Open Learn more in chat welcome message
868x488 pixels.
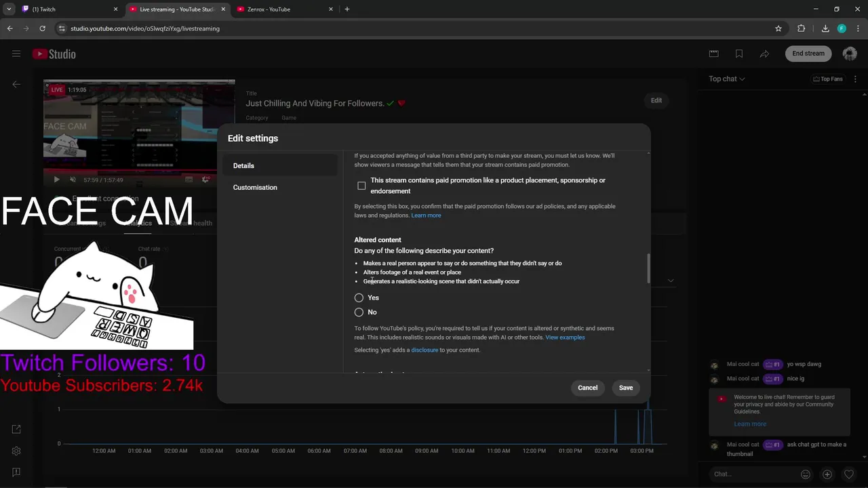750,424
